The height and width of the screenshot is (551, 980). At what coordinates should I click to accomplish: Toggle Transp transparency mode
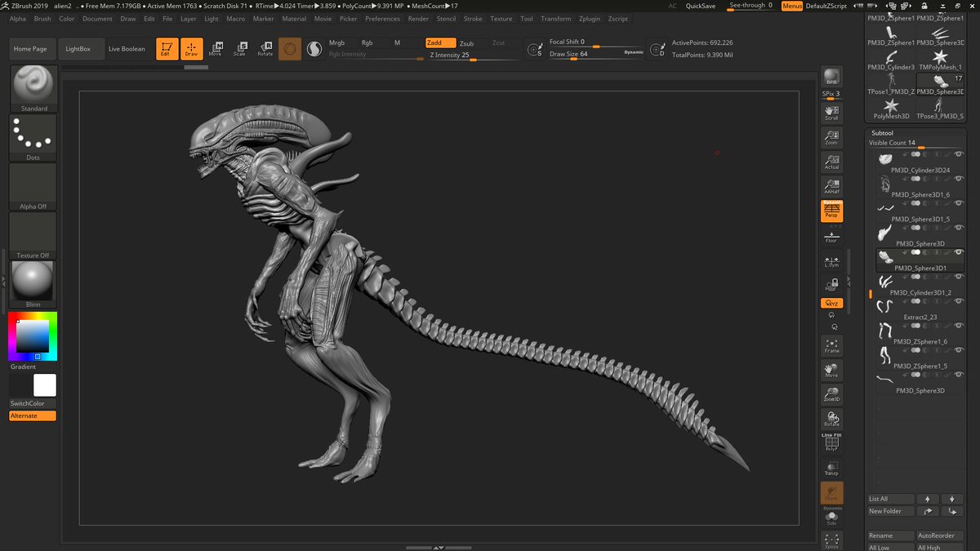[x=831, y=469]
